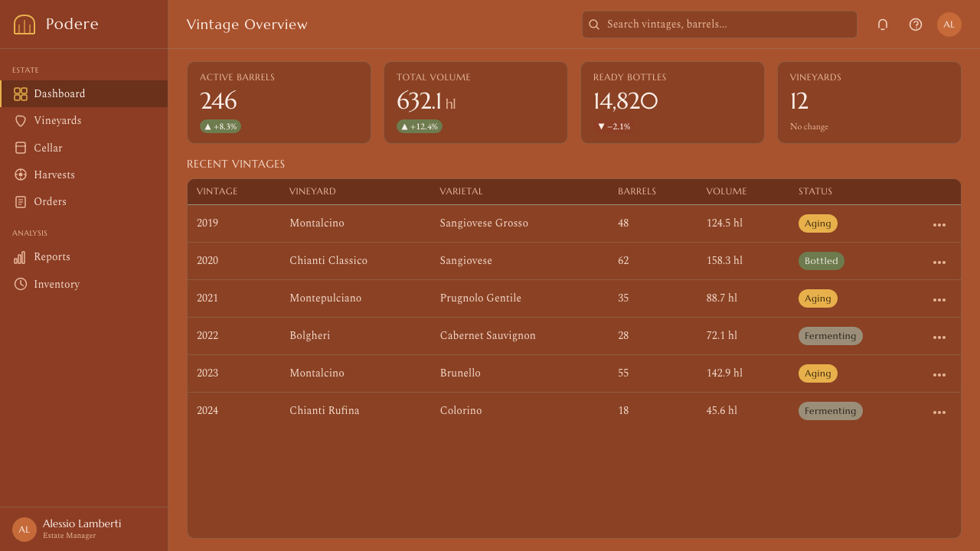Select the Prugnolo Gentile cell

click(x=481, y=298)
